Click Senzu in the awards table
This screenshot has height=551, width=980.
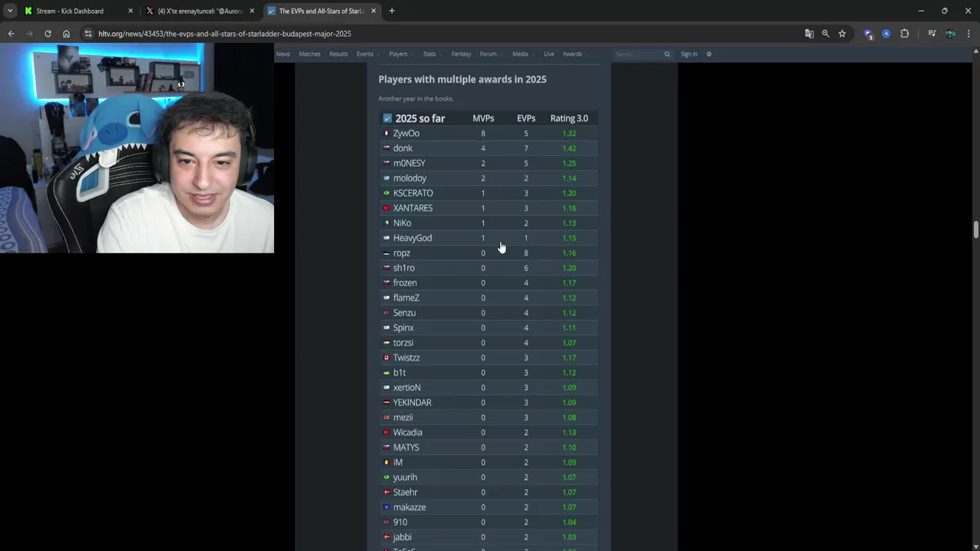coord(404,313)
